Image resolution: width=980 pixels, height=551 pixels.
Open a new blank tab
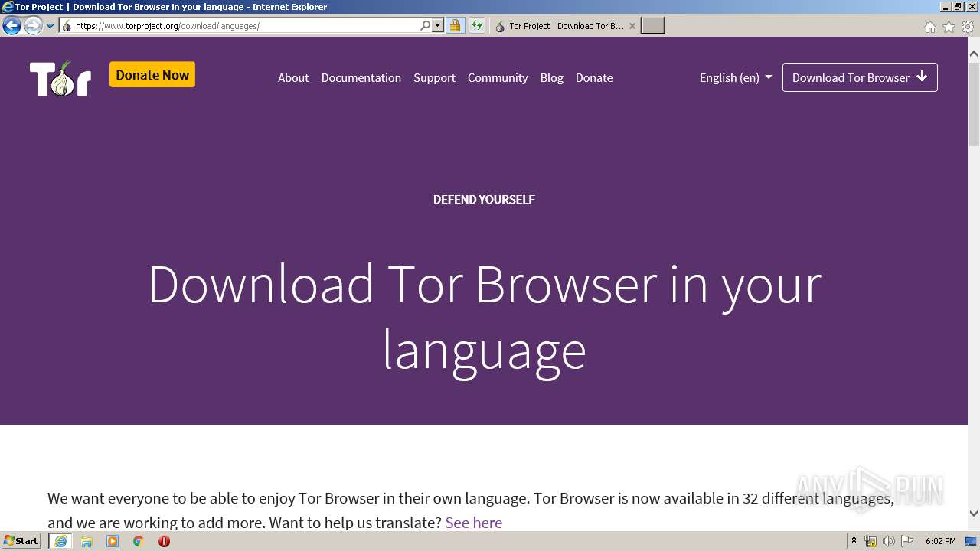[x=652, y=26]
